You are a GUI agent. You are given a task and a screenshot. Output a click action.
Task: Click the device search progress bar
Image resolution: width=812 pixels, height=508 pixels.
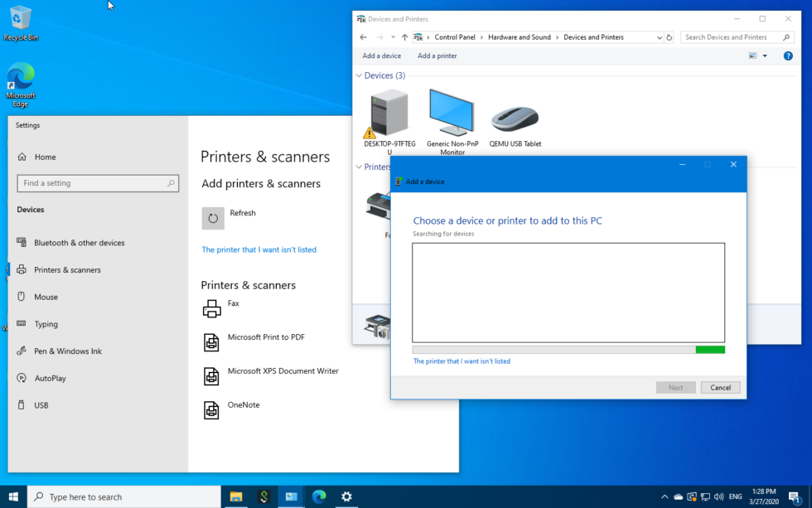point(568,351)
